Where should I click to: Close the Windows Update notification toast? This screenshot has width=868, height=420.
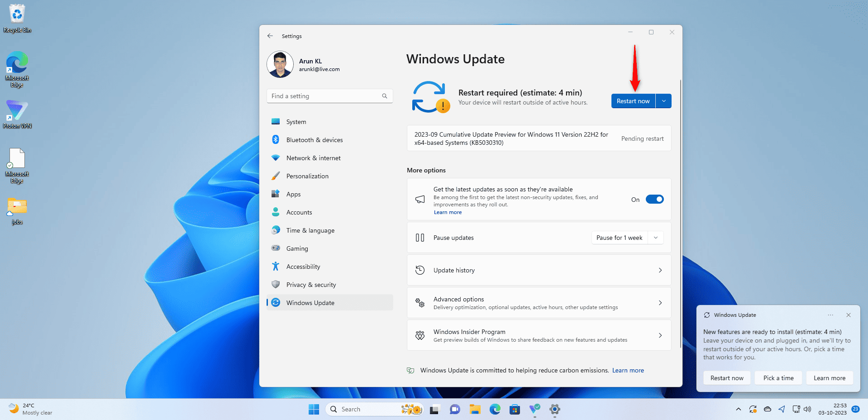[x=849, y=315]
